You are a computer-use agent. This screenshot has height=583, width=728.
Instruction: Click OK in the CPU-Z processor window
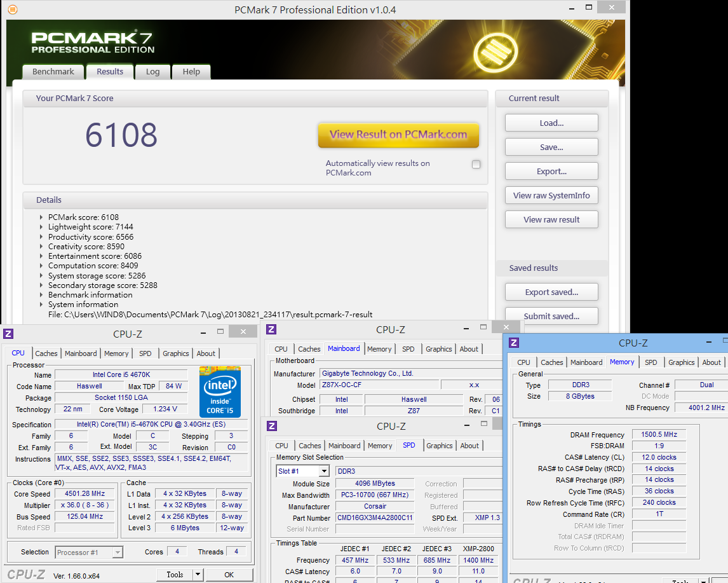pyautogui.click(x=229, y=575)
